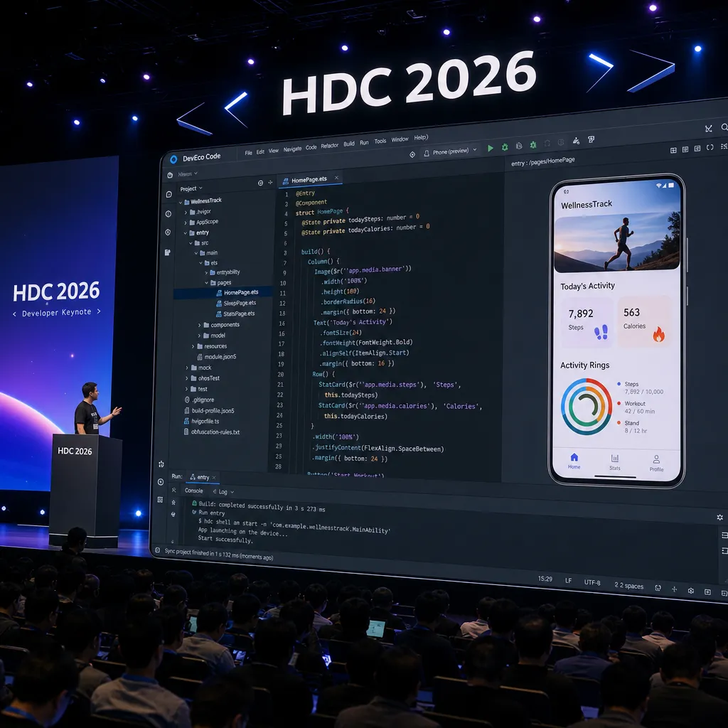Image resolution: width=728 pixels, height=728 pixels.
Task: Tap the runner banner image in the phone preview
Action: (617, 242)
